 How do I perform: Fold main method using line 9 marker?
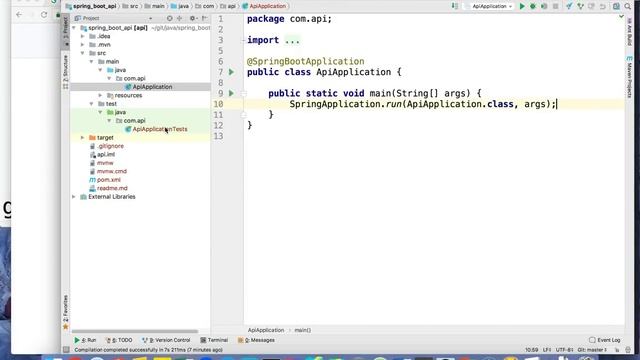(244, 93)
